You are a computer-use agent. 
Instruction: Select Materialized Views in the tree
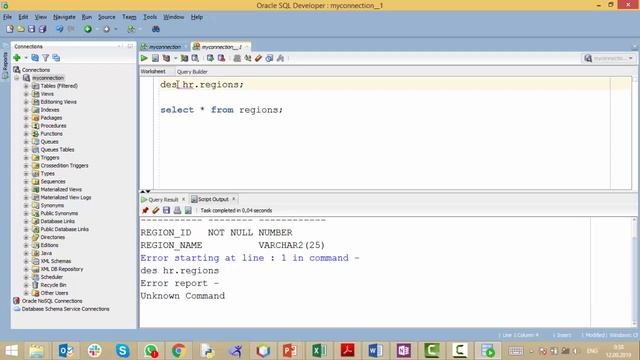61,189
